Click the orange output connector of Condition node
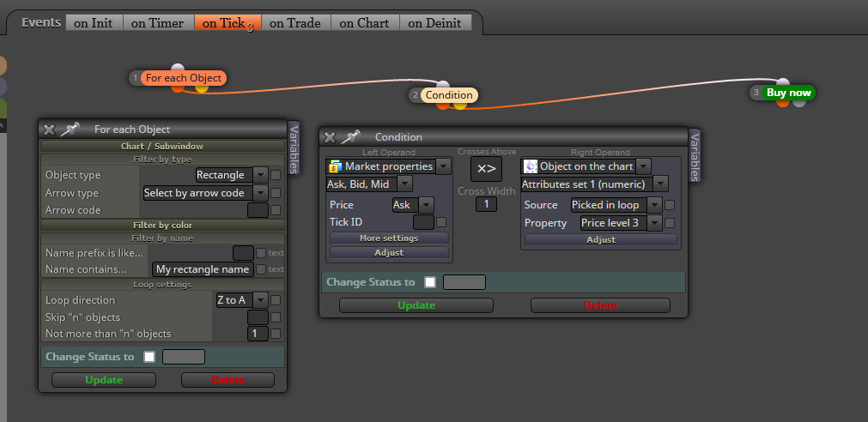This screenshot has width=868, height=422. tap(443, 105)
